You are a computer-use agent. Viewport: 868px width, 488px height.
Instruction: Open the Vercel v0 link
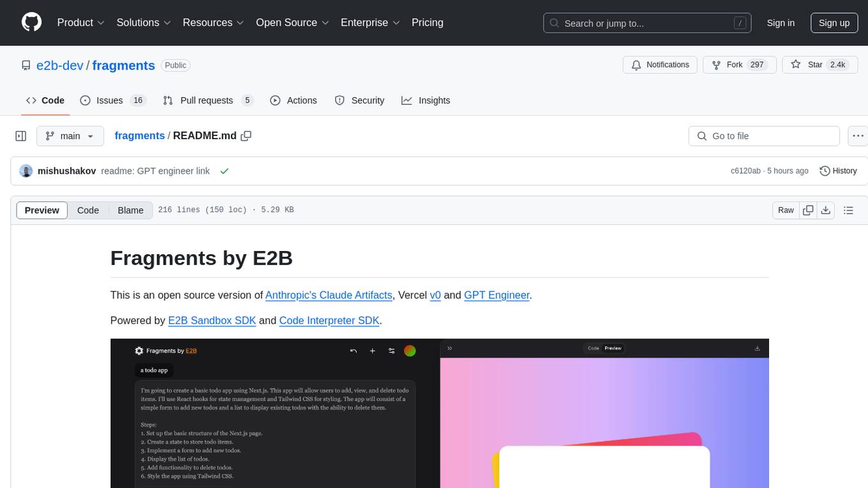point(435,295)
